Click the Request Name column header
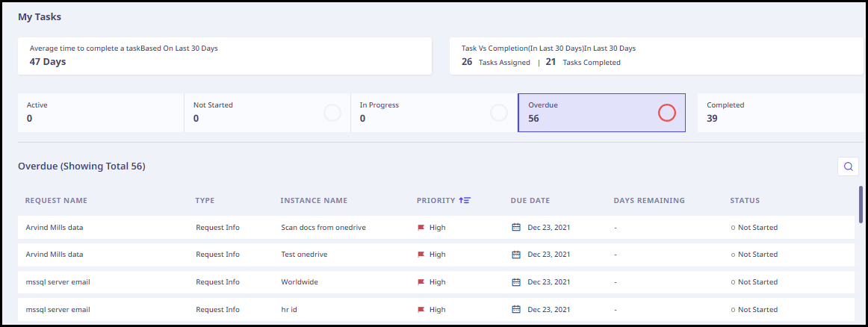 (x=56, y=200)
